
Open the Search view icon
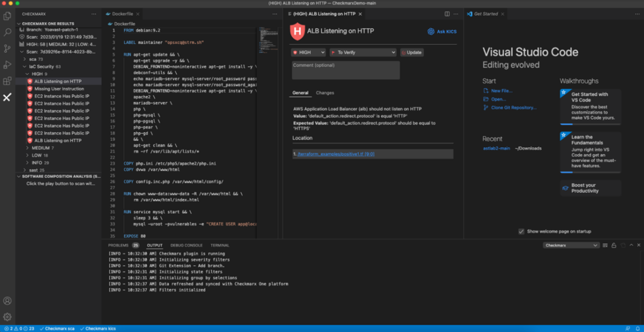tap(8, 32)
